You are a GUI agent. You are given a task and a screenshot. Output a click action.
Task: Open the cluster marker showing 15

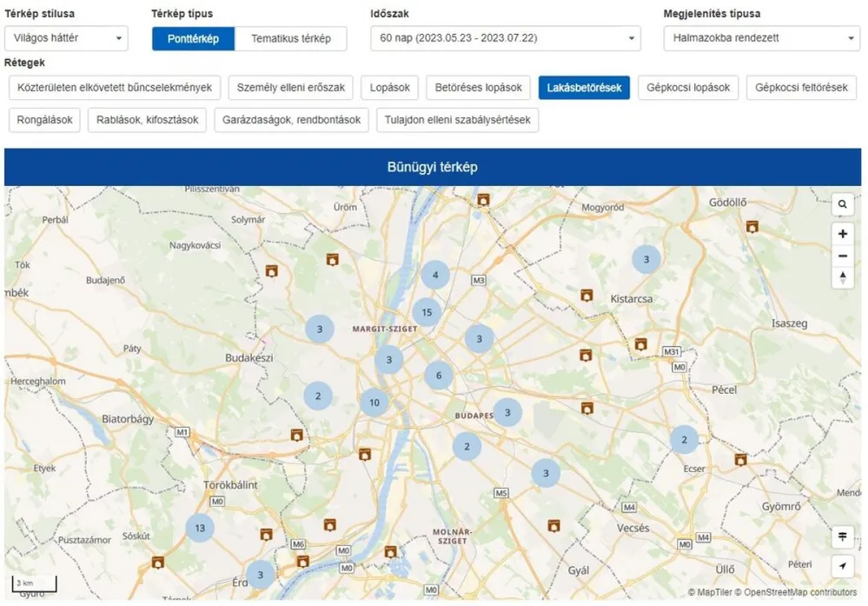pos(427,312)
